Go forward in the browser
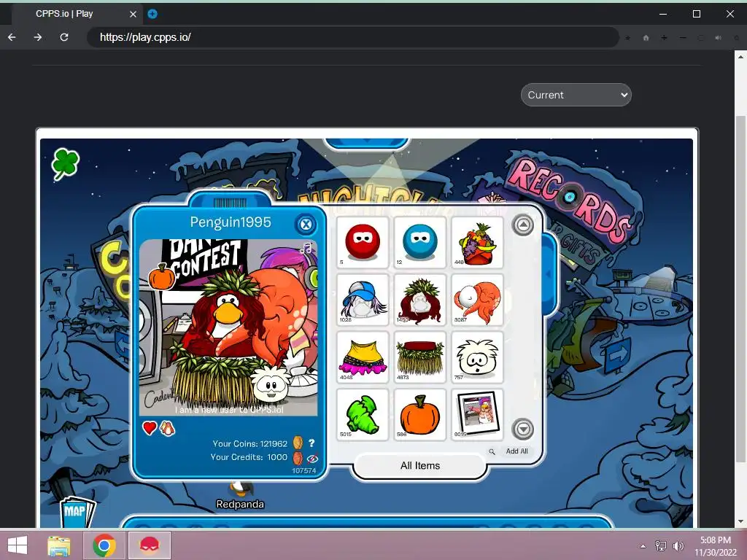The image size is (747, 560). click(x=38, y=37)
